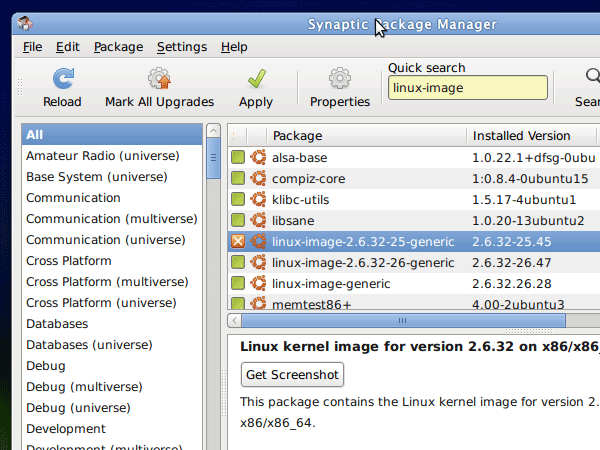Image resolution: width=600 pixels, height=450 pixels.
Task: Click package list horizontal scrollbar thumb
Action: [x=403, y=320]
